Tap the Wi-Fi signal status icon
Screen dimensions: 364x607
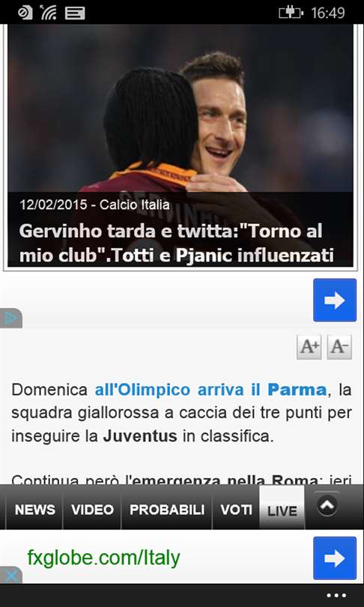(x=49, y=13)
